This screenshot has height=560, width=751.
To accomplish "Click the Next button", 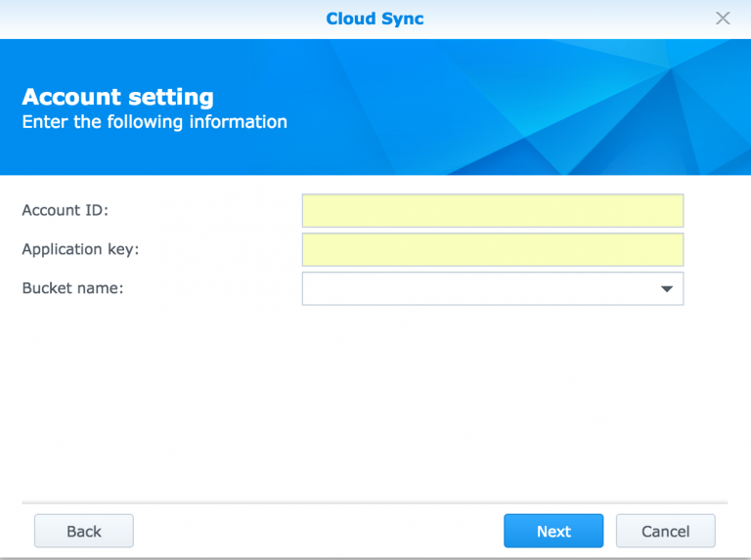I will (553, 531).
